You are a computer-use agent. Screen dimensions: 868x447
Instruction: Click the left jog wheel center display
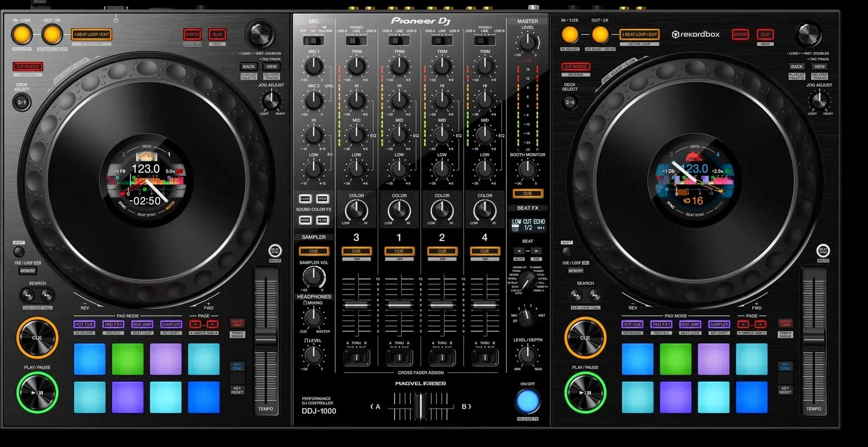point(146,181)
